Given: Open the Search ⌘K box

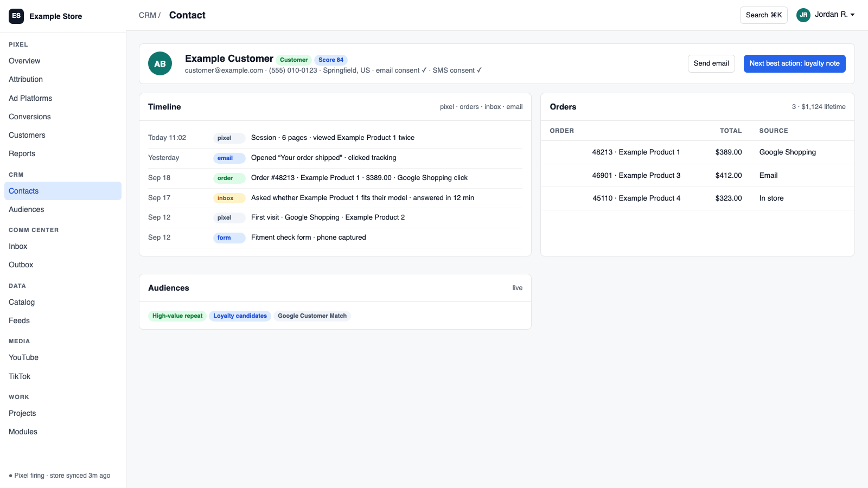Looking at the screenshot, I should pyautogui.click(x=763, y=15).
